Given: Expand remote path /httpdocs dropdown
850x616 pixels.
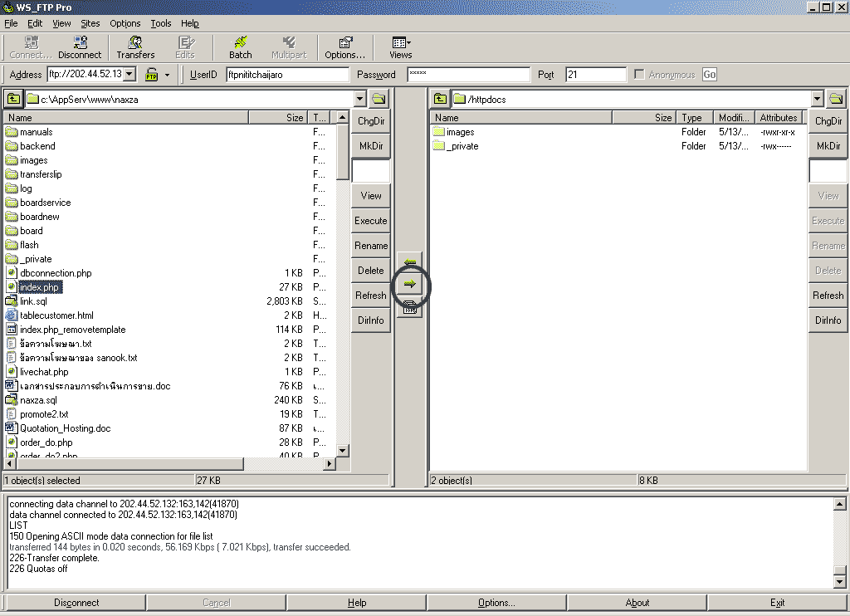Looking at the screenshot, I should pyautogui.click(x=818, y=99).
